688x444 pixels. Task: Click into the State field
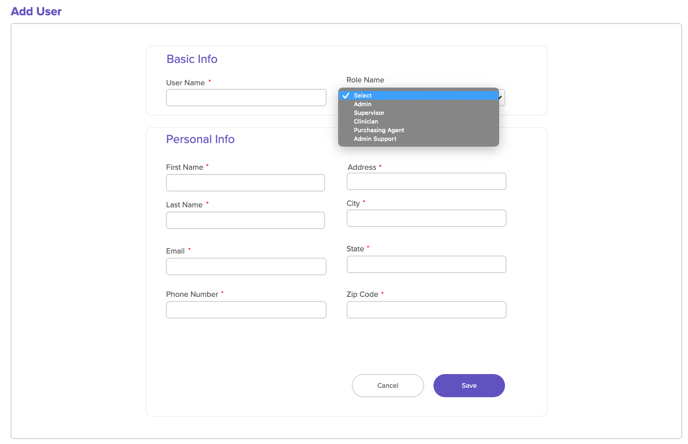426,265
